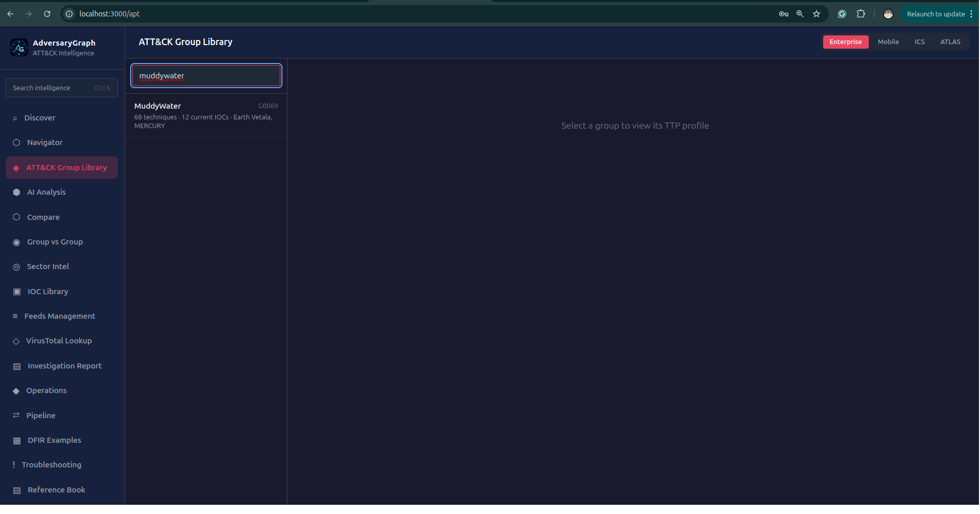
Task: Open Troubleshooting page
Action: (62, 465)
